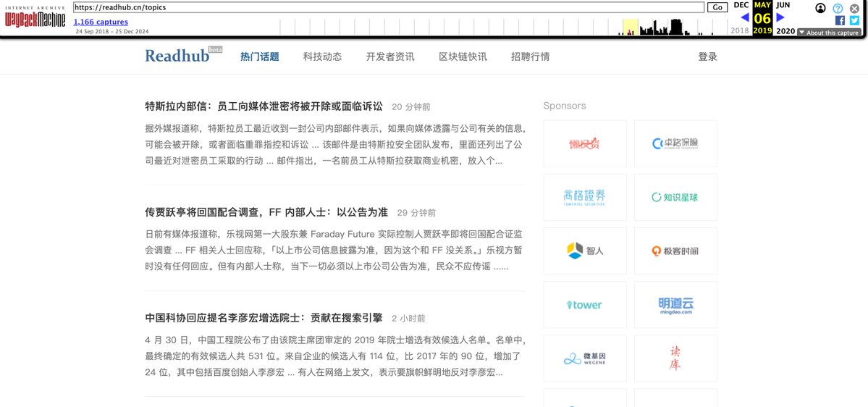Viewport: 868px width, 407px height.
Task: Open topic 传贾跃亭将回国配合调查 headline
Action: coord(267,212)
